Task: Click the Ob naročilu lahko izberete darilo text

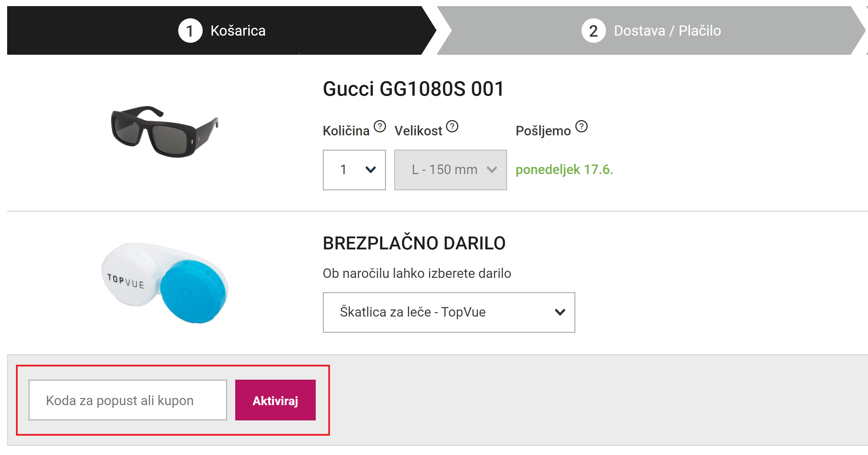Action: click(x=417, y=273)
